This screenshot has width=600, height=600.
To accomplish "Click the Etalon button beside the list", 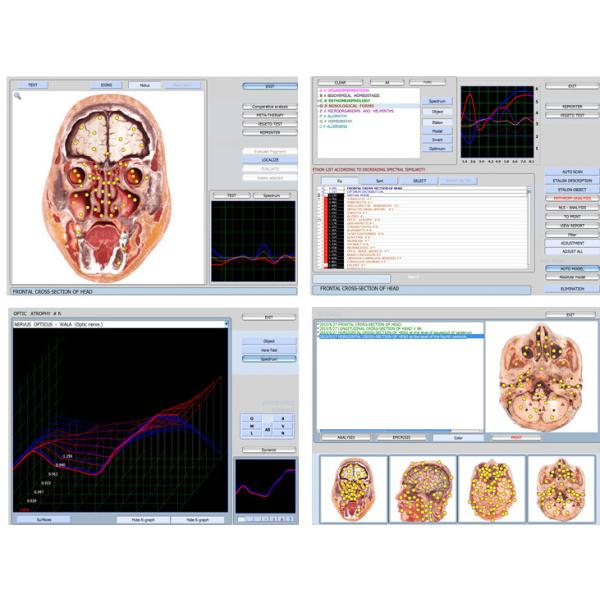I will 438,122.
